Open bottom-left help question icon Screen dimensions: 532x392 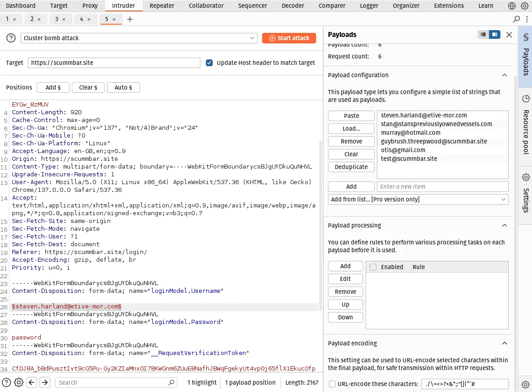point(6,382)
